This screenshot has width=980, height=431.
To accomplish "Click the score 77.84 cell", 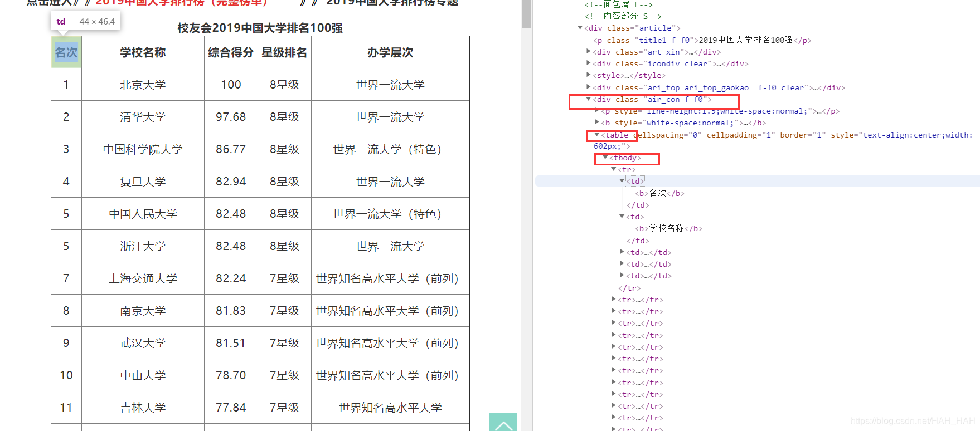I will tap(231, 408).
